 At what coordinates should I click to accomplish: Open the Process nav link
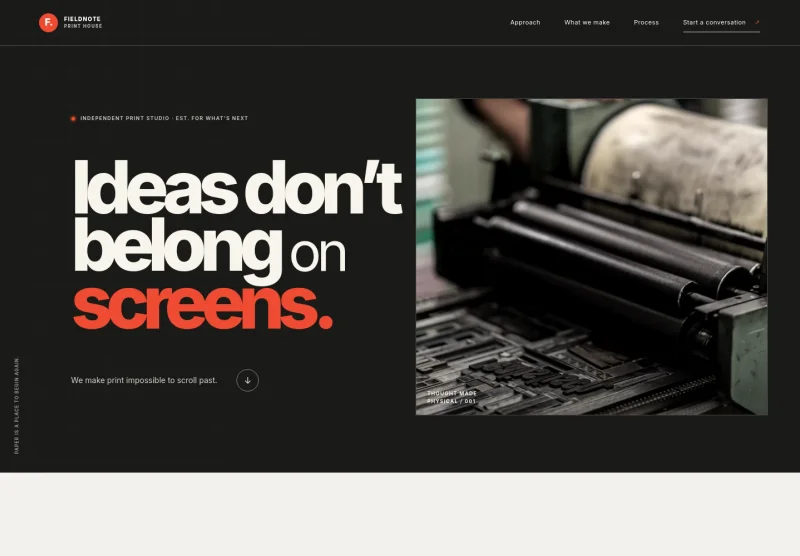pyautogui.click(x=646, y=22)
